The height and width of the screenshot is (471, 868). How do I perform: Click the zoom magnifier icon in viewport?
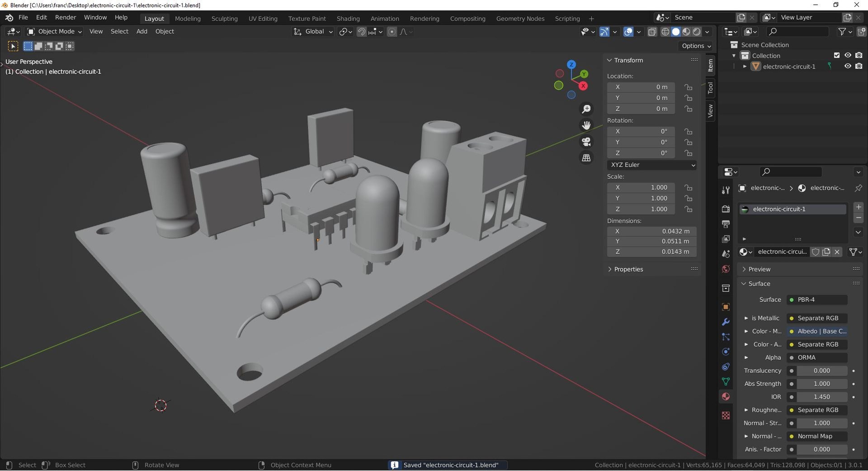click(586, 109)
